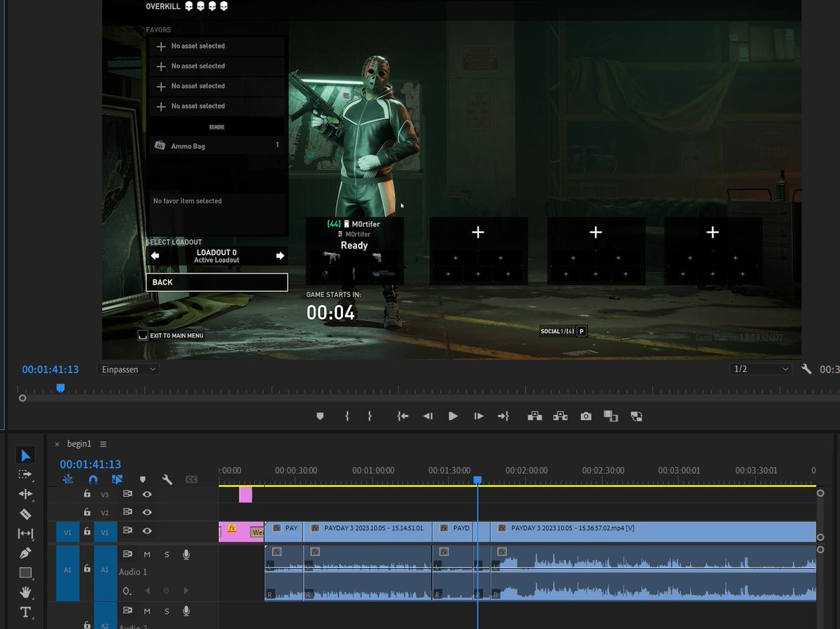Add Marker in Program Monitor controls

320,416
